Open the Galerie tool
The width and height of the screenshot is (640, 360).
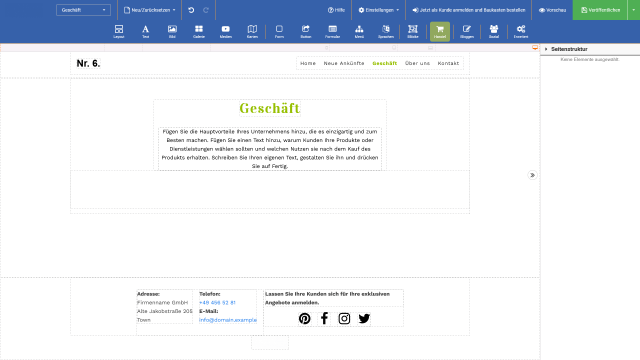click(199, 31)
